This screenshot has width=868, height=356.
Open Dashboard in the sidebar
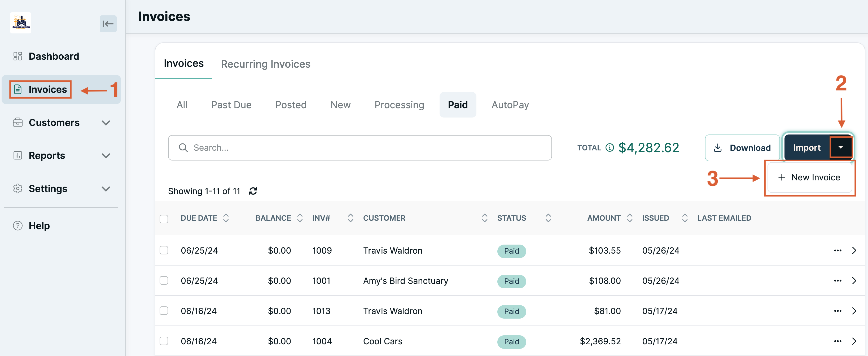coord(54,56)
